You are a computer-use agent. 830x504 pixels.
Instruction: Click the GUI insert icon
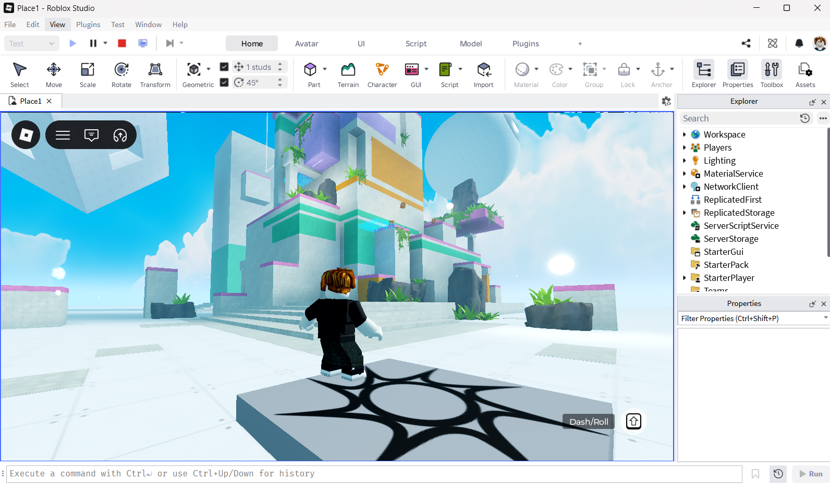pyautogui.click(x=412, y=69)
